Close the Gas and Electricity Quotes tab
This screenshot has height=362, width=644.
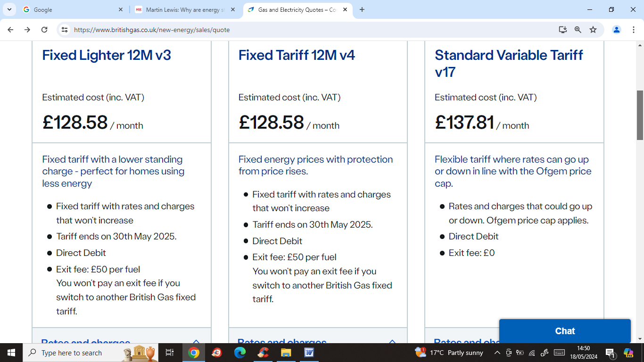point(345,9)
